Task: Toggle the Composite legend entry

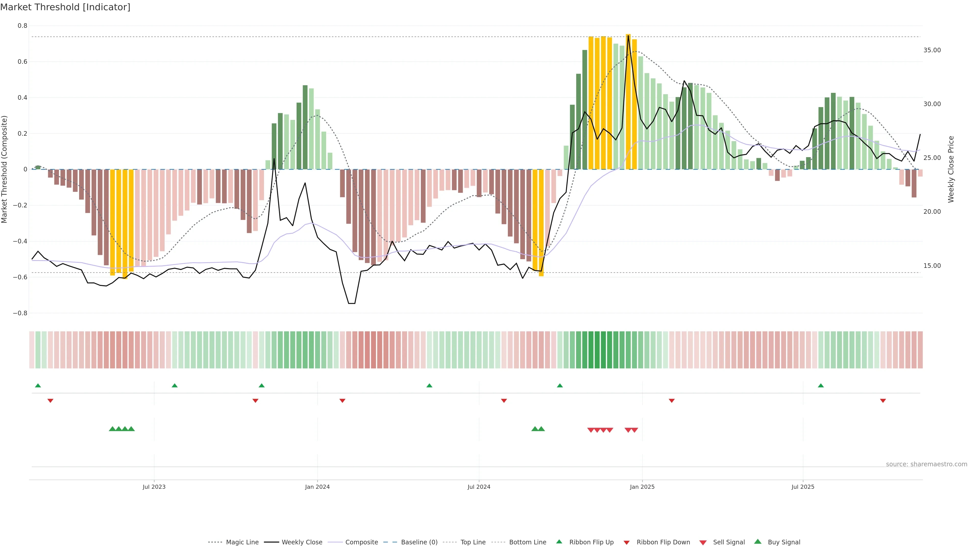Action: click(x=361, y=542)
